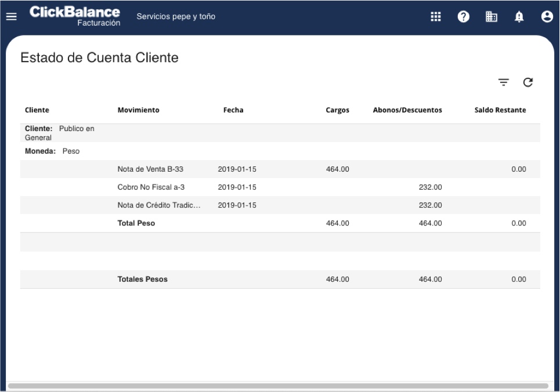
Task: Click the Servicios pepe y toño company name
Action: pos(176,16)
